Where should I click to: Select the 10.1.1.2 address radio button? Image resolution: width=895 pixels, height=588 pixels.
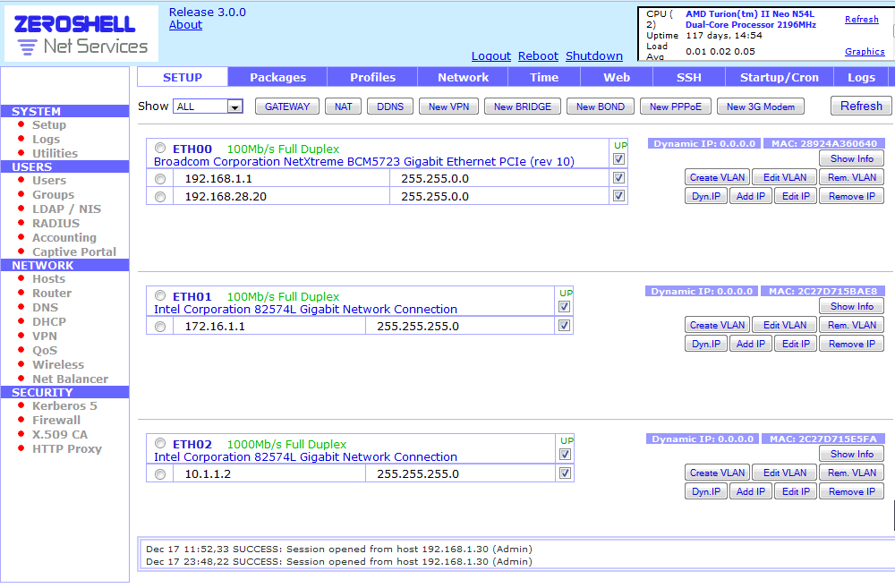(x=160, y=473)
